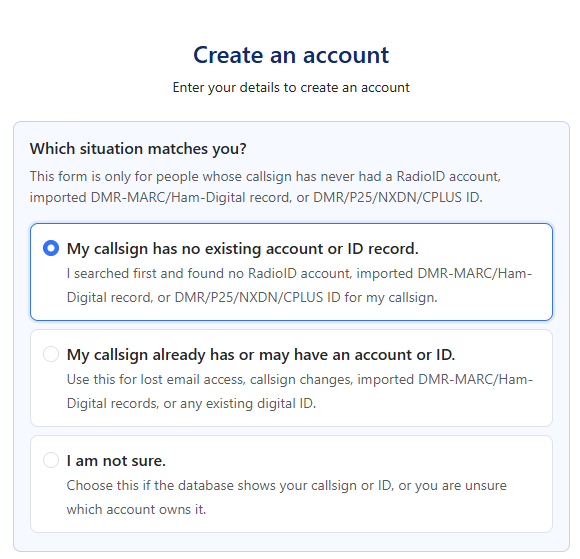The height and width of the screenshot is (559, 580).
Task: Click 'Which situation matches you?' heading
Action: 138,149
